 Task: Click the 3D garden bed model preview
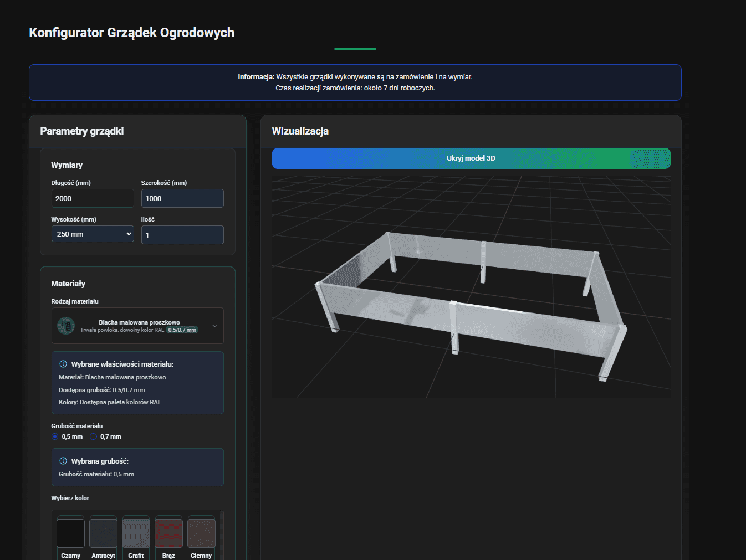[471, 286]
